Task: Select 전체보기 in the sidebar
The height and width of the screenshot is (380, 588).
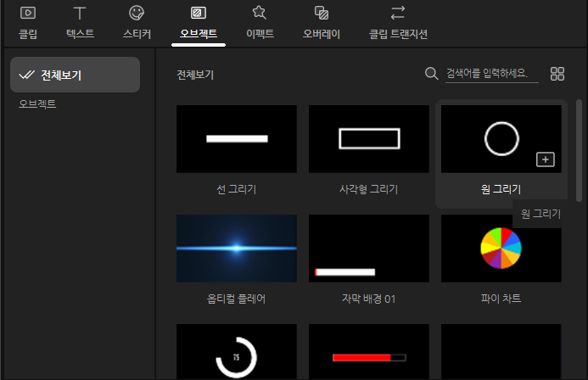Action: [x=75, y=75]
